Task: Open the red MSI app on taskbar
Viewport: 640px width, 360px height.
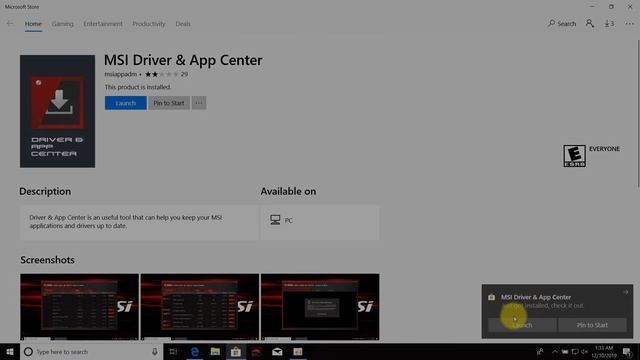Action: point(256,352)
